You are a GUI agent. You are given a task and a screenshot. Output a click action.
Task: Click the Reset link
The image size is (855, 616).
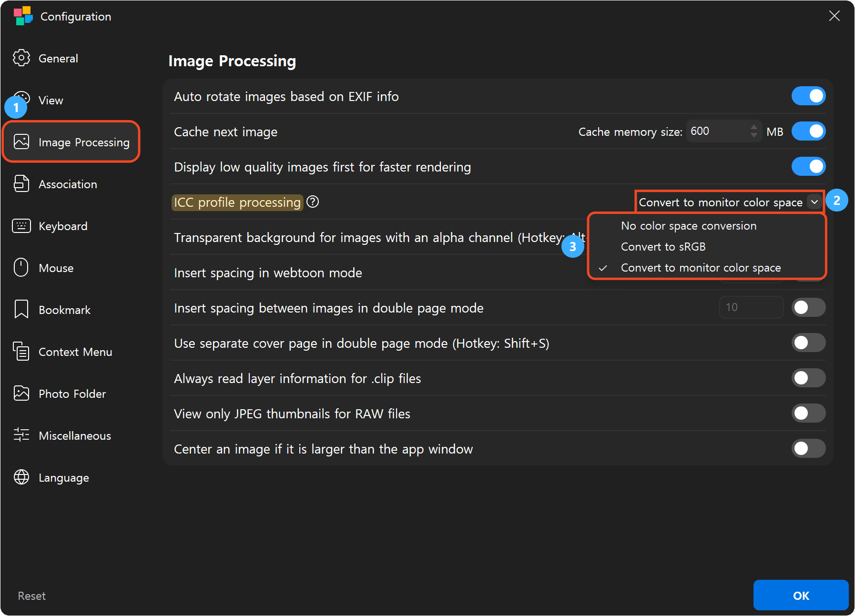(x=32, y=596)
